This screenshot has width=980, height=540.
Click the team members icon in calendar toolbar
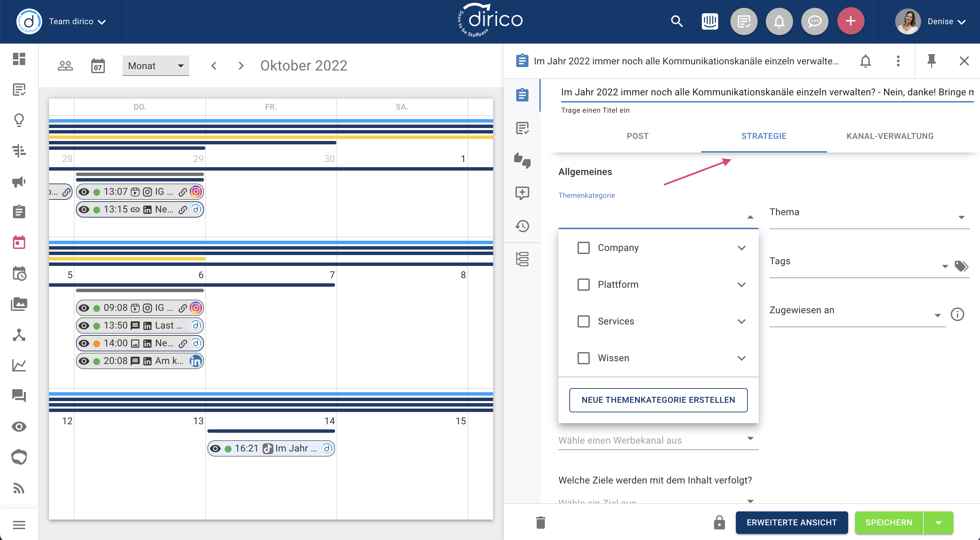point(65,65)
